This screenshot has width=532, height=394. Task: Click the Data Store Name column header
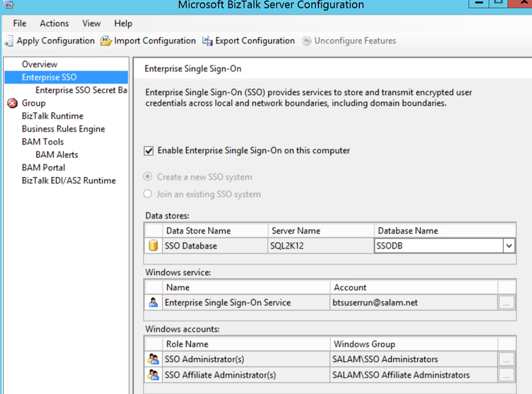tap(215, 231)
